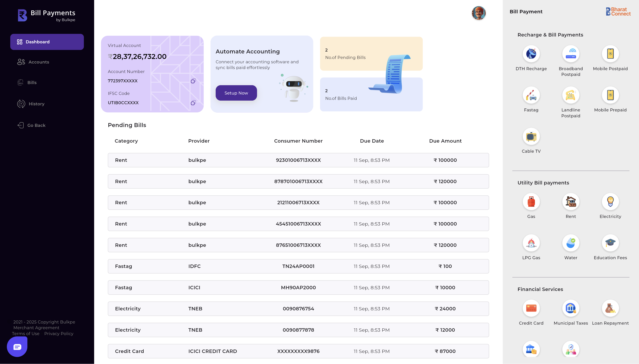The width and height of the screenshot is (639, 364).
Task: Go to the Dashboard menu item
Action: point(47,42)
